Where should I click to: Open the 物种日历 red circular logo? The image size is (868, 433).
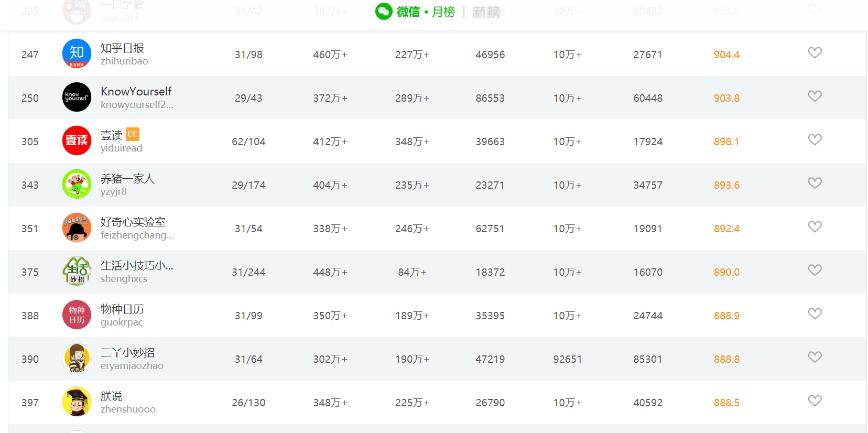pyautogui.click(x=77, y=315)
